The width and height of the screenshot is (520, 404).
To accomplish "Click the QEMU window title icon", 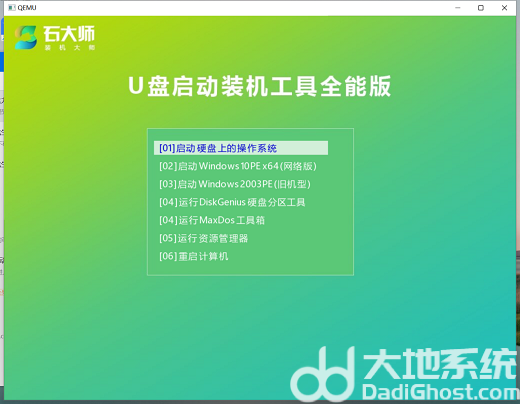I will (12, 8).
